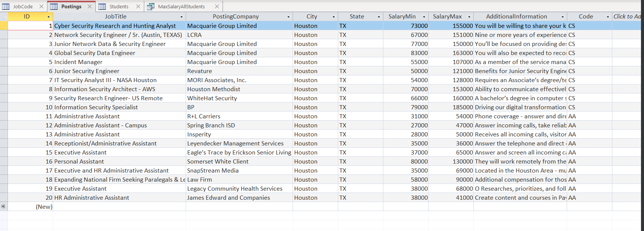Click the Postings table icon
The height and width of the screenshot is (231, 644).
[54, 6]
